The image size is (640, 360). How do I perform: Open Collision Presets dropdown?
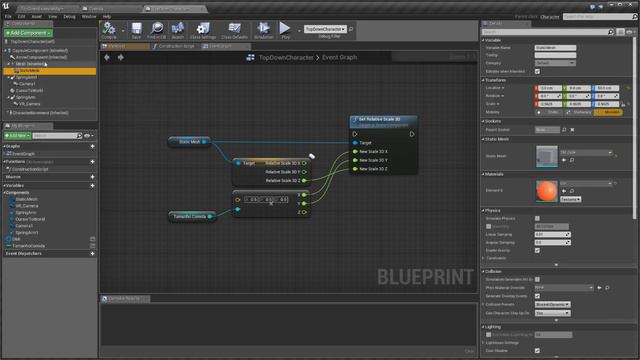click(x=552, y=304)
